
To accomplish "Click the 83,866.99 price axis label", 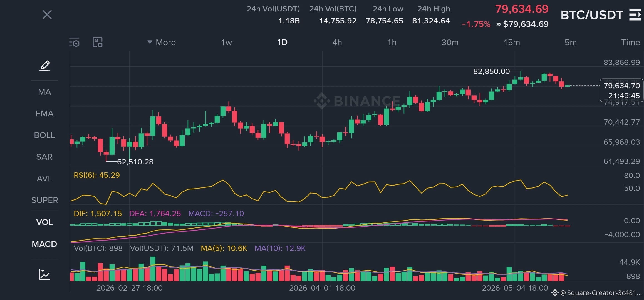I will [622, 62].
